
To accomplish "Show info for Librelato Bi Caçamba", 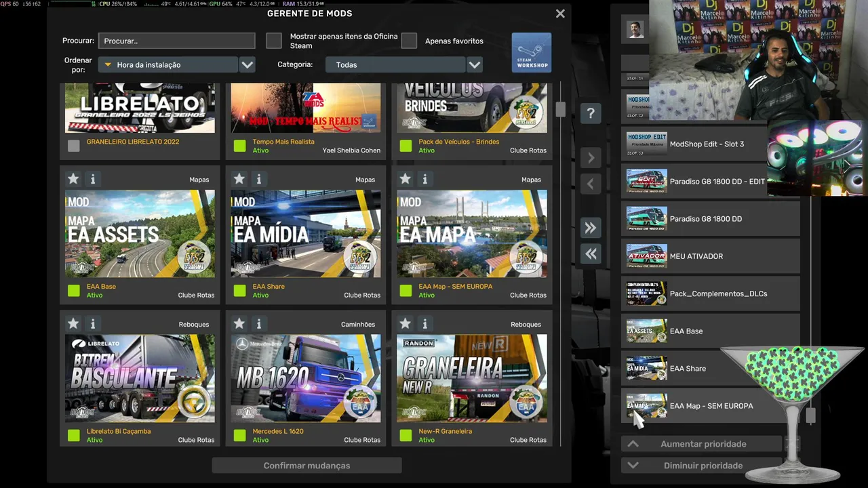I will [93, 323].
